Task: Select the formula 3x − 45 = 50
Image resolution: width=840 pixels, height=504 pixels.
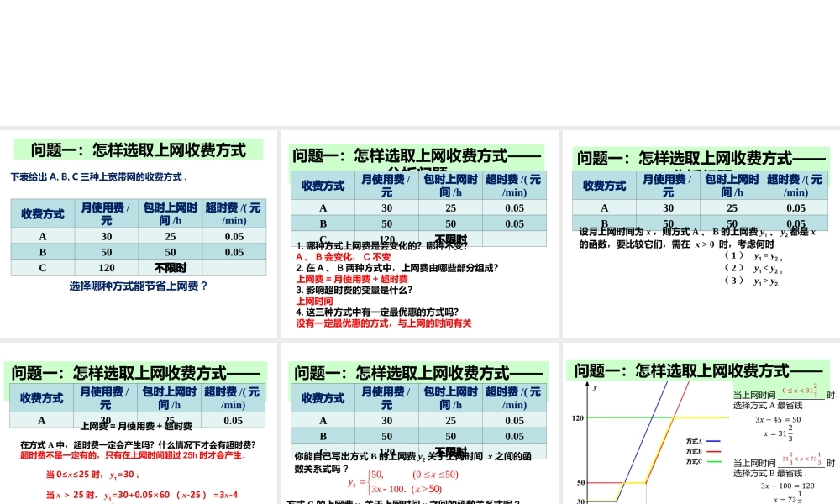Action: point(778,420)
